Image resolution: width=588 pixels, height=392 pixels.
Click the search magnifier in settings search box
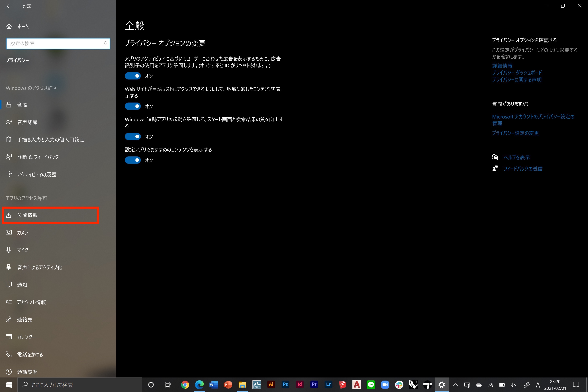(x=105, y=44)
